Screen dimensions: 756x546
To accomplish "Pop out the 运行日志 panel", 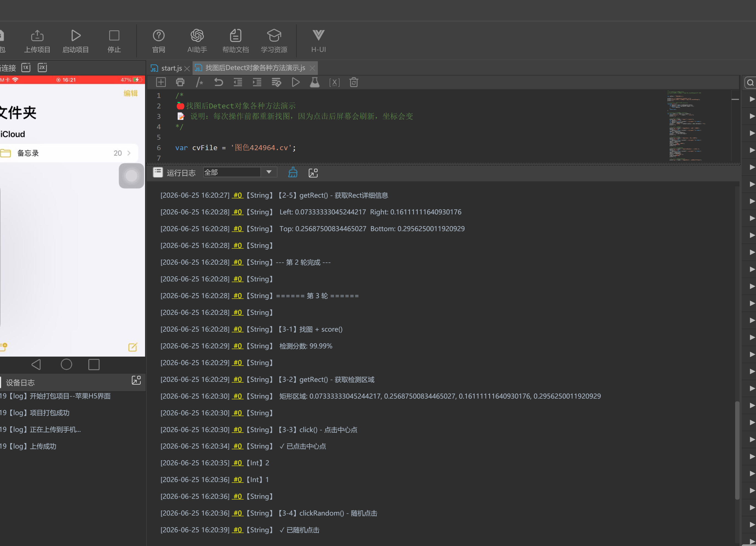I will pos(313,173).
